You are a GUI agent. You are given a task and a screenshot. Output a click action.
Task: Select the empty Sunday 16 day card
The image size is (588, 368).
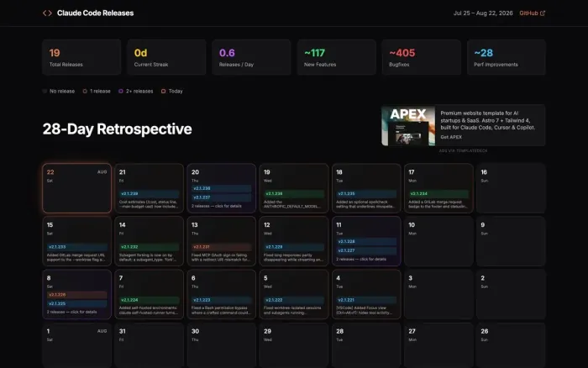[511, 188]
